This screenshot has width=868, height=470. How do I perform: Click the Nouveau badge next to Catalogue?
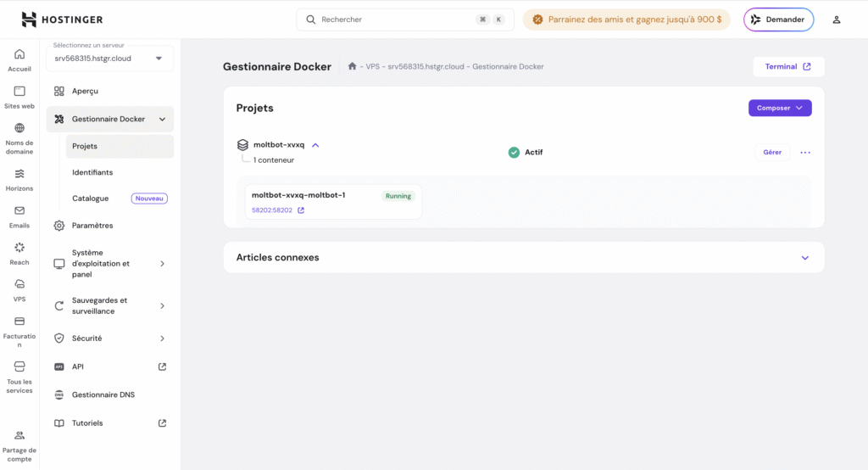click(x=149, y=199)
